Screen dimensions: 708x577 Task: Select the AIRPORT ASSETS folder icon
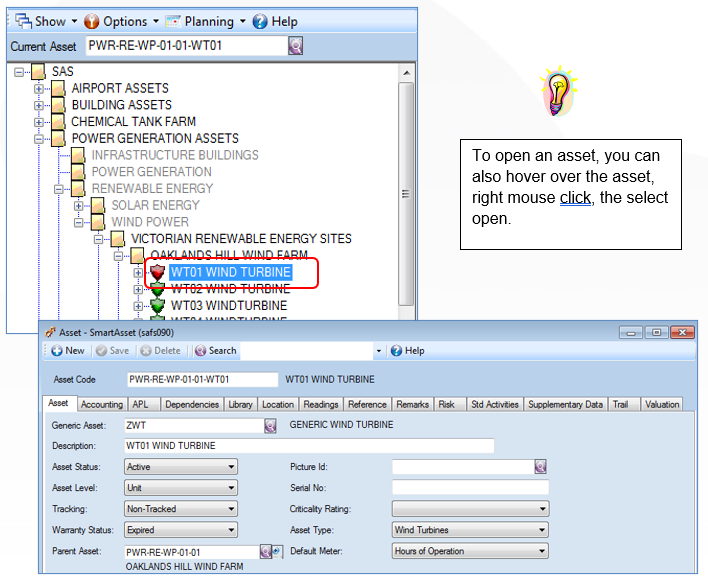tap(58, 88)
